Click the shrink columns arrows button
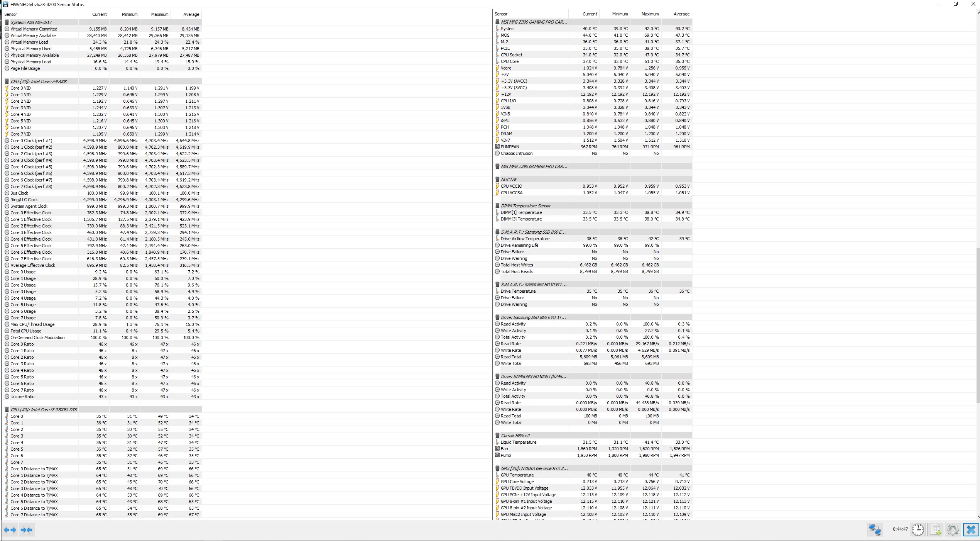980x541 pixels. pos(27,530)
